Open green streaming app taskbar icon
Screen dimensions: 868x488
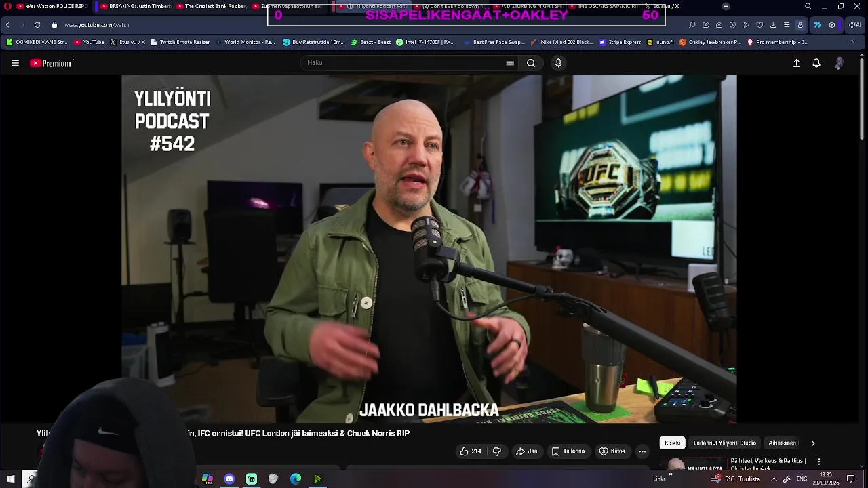point(252,479)
